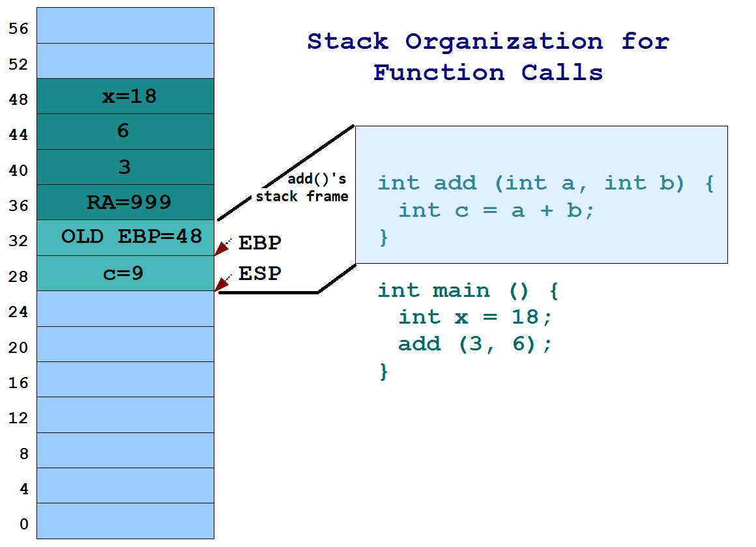
Task: Click the OLD EBP=48 cell
Action: coord(125,237)
